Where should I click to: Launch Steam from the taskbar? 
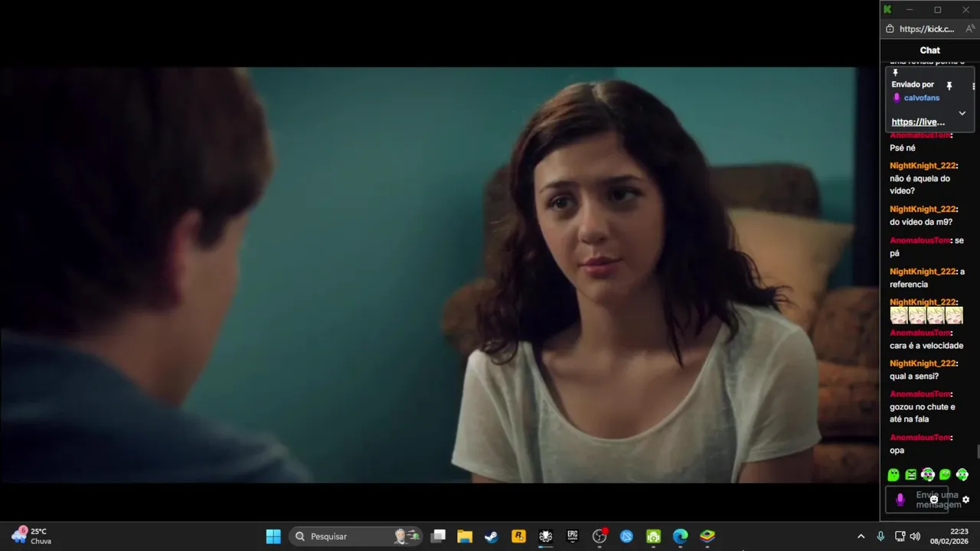[492, 536]
